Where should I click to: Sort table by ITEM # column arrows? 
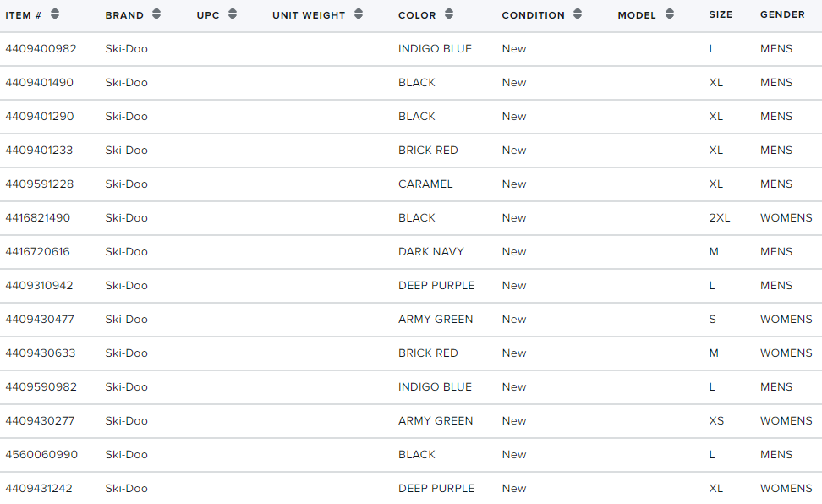pos(54,14)
